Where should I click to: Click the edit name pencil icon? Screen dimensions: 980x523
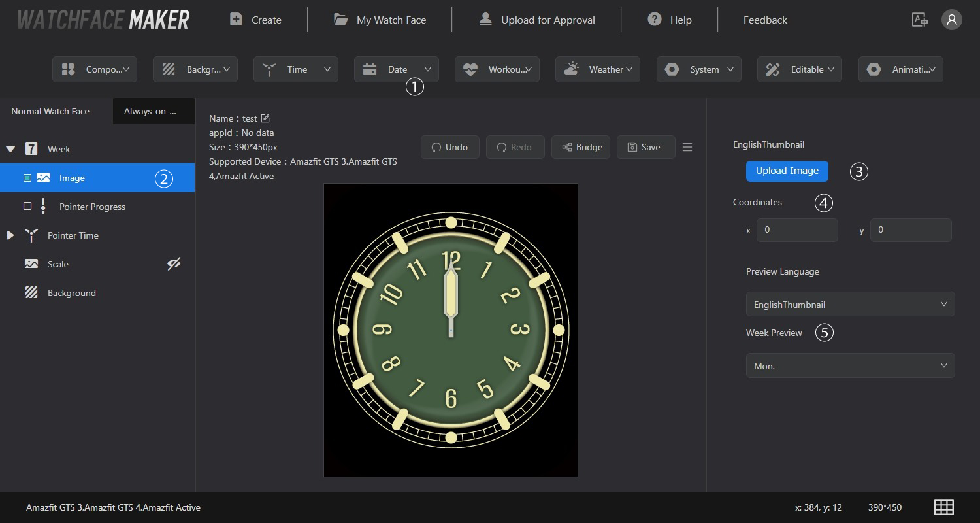pyautogui.click(x=265, y=118)
